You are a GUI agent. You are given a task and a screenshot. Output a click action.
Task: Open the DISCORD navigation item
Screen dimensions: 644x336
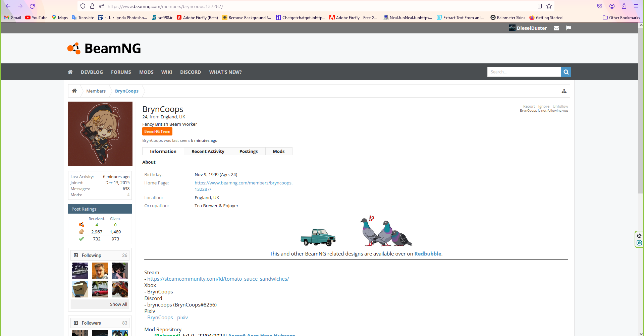[191, 72]
